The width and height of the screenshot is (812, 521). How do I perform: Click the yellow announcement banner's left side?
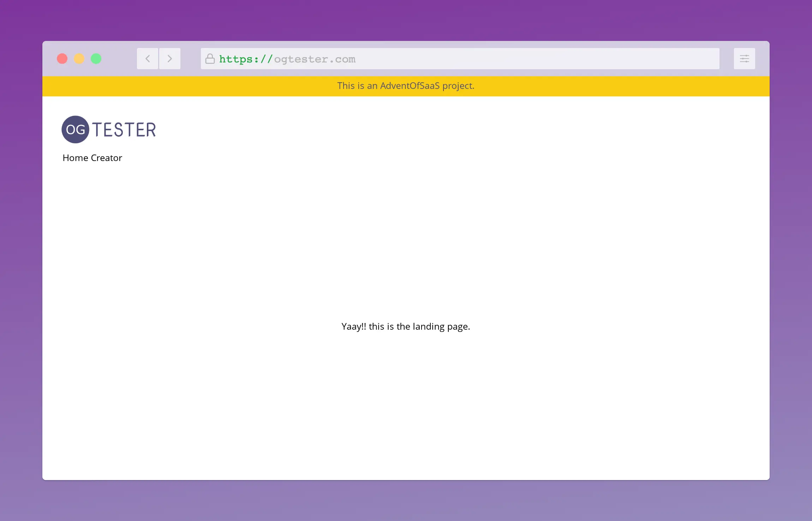pyautogui.click(x=141, y=86)
